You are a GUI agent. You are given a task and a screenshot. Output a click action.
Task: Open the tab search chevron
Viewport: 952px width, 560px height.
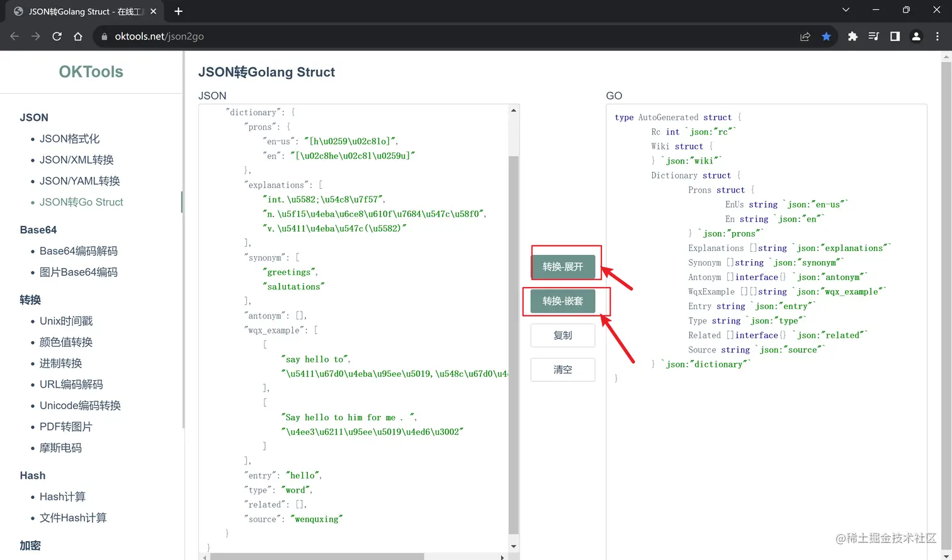tap(846, 9)
